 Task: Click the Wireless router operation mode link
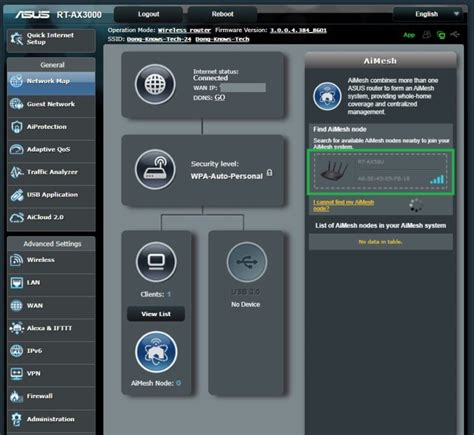coord(184,30)
